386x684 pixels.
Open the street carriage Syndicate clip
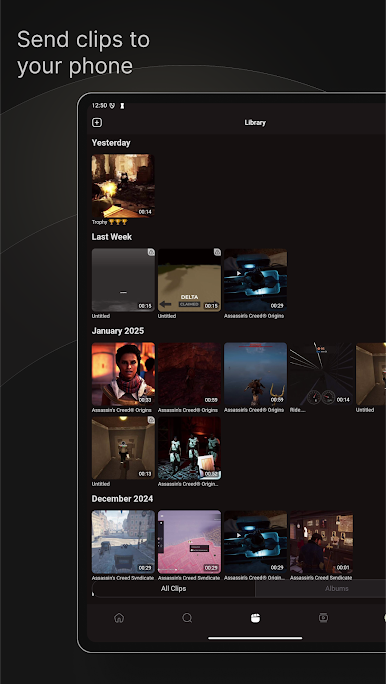(123, 542)
